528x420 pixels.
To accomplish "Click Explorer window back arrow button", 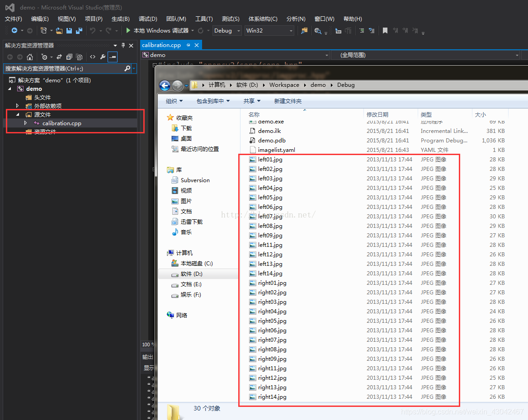I will (x=165, y=85).
